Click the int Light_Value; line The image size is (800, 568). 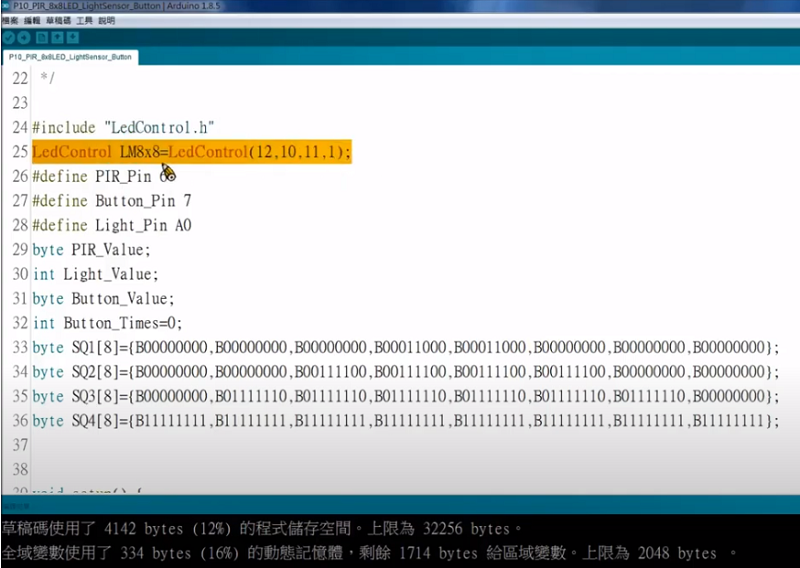(95, 274)
